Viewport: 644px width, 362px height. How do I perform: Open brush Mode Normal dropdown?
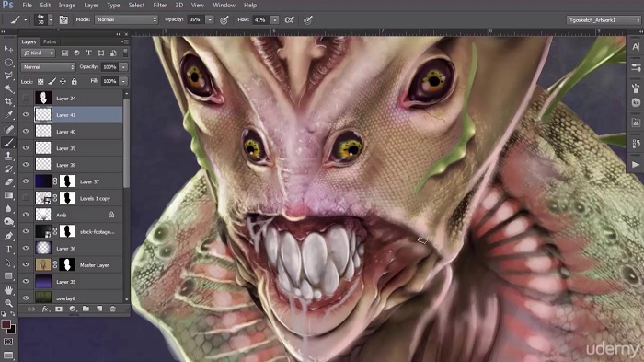tap(127, 19)
